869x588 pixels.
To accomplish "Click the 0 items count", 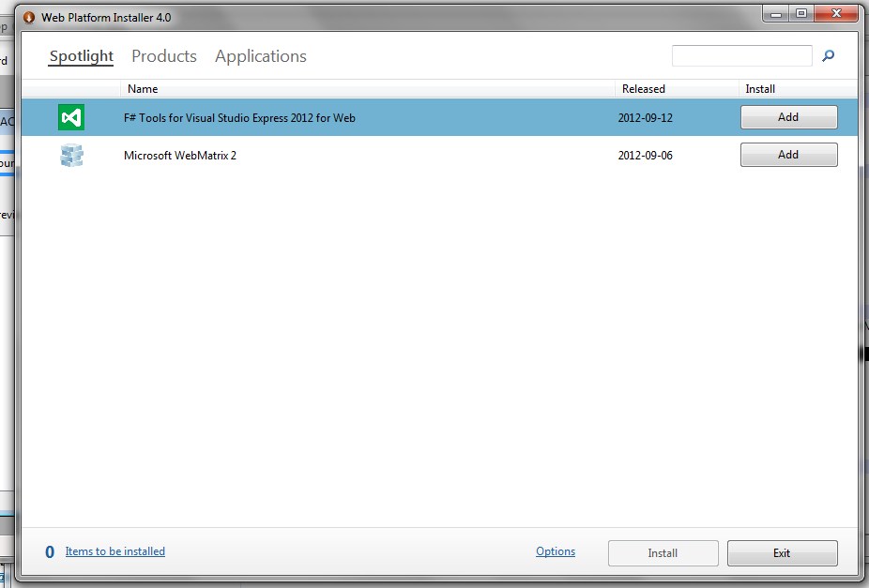I will coord(50,552).
